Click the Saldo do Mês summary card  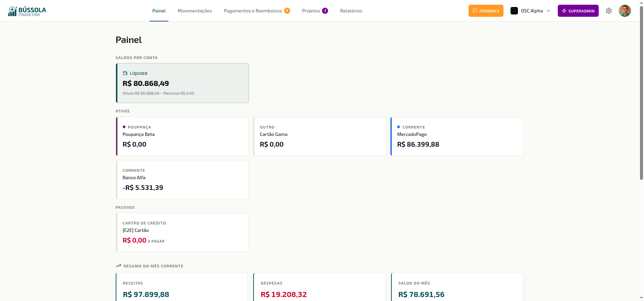(457, 287)
